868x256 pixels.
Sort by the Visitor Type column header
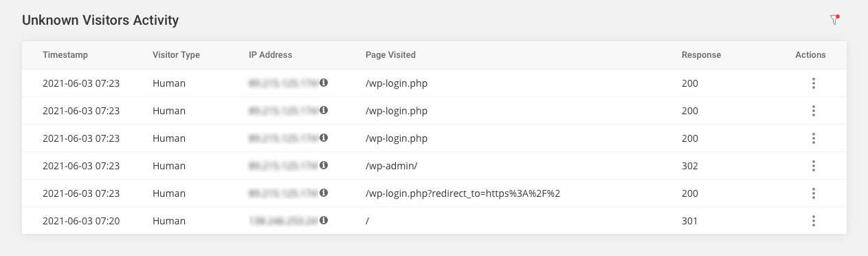176,55
